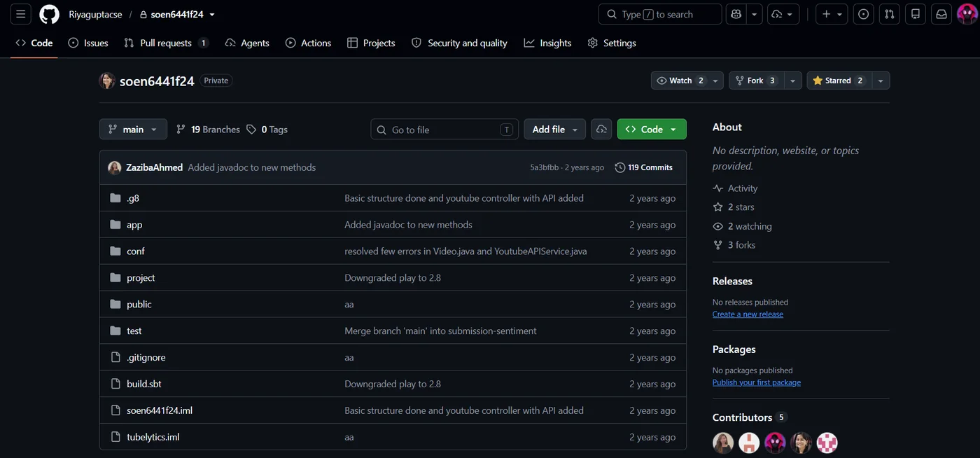This screenshot has width=980, height=458.
Task: Switch to Agents tab
Action: (x=247, y=43)
